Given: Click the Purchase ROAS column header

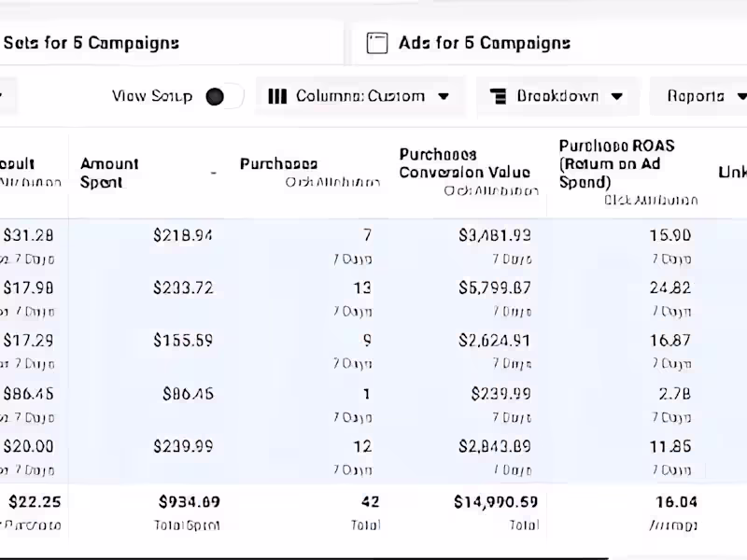Looking at the screenshot, I should 616,163.
